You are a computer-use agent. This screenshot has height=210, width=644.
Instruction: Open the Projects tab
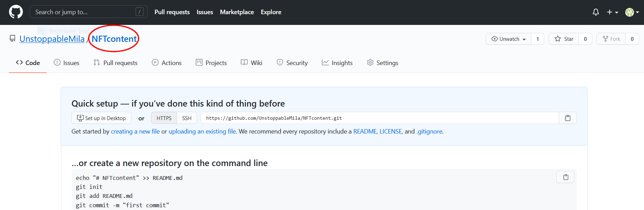(x=211, y=63)
